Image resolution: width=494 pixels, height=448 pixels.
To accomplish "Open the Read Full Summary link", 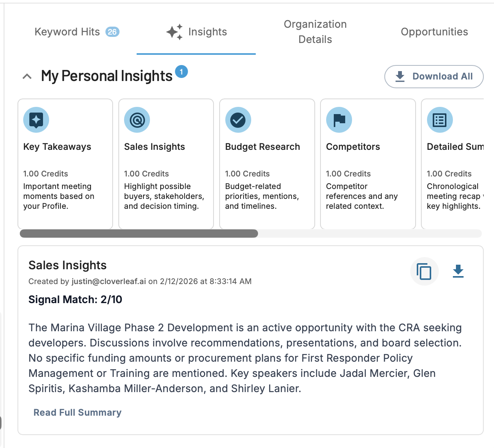I will click(x=78, y=413).
